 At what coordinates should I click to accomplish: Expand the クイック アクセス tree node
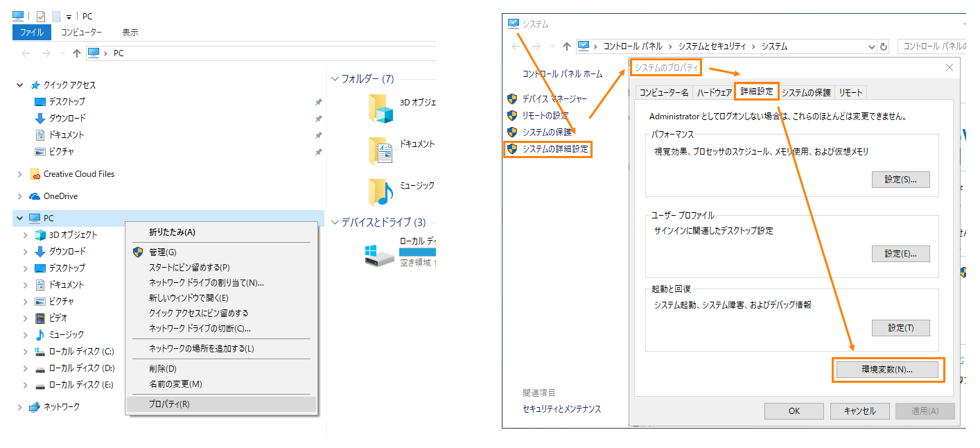pyautogui.click(x=19, y=85)
